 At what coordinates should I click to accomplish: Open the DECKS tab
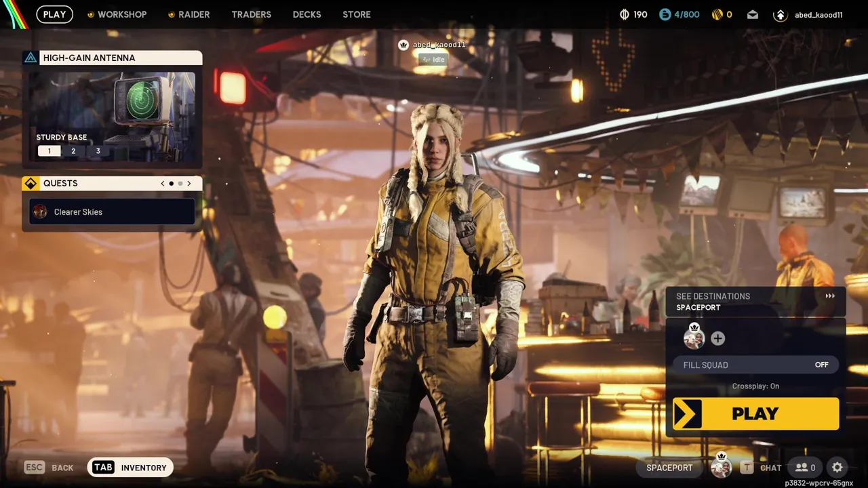pyautogui.click(x=307, y=14)
